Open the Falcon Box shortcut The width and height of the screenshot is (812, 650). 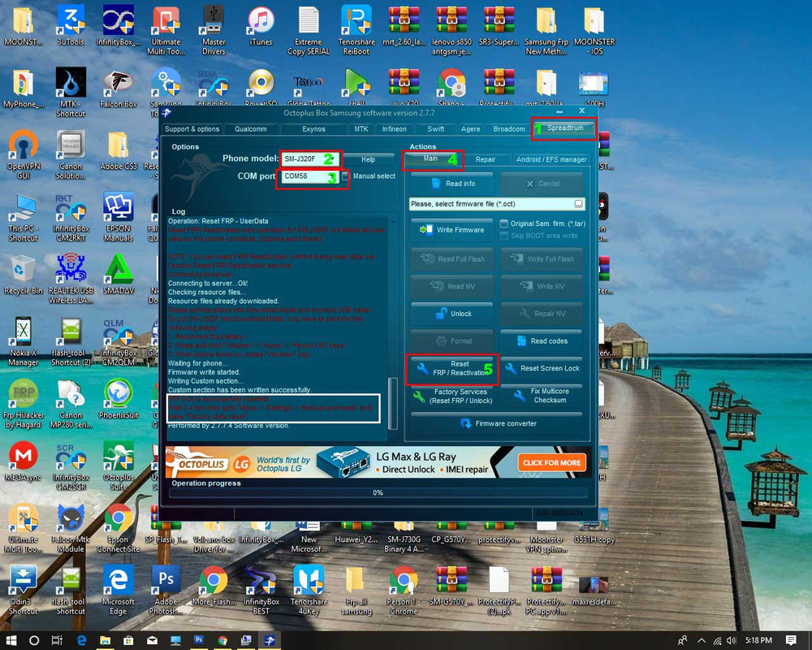click(x=119, y=88)
